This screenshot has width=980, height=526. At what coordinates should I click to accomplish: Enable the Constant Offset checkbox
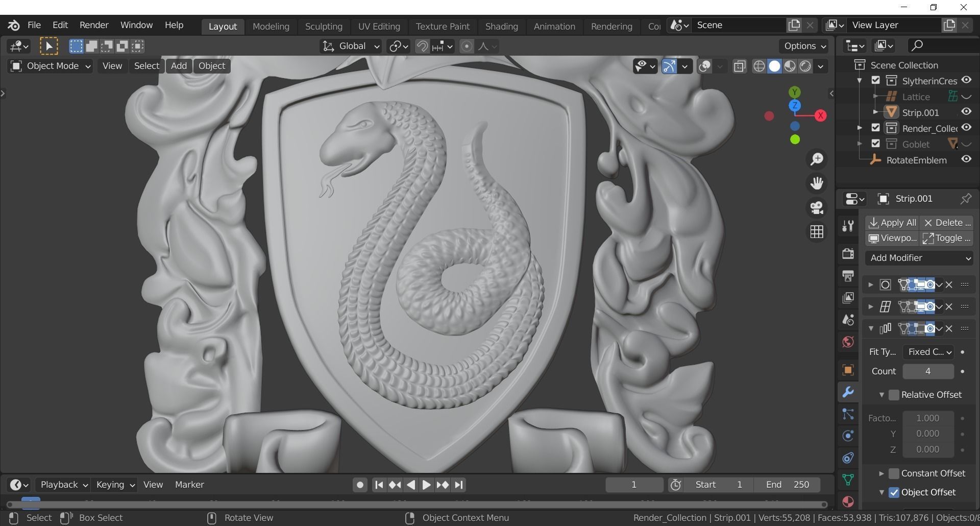(x=894, y=473)
